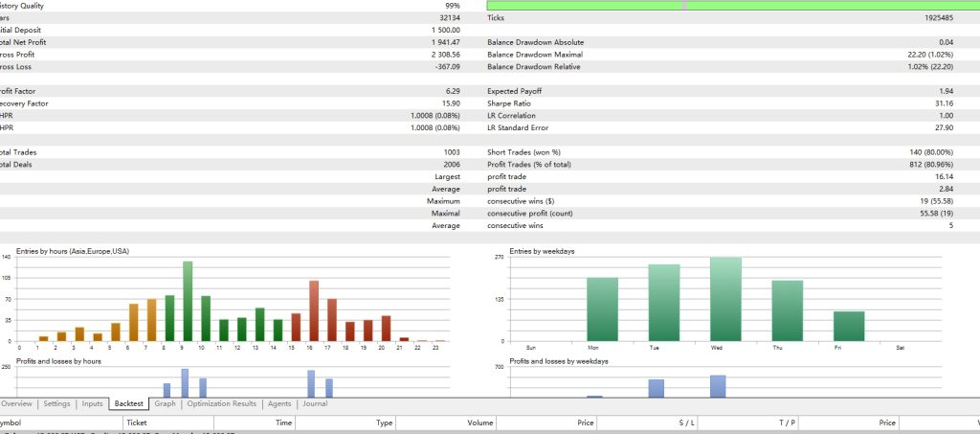Click the Tue bar in Entries by weekdays

coord(664,303)
